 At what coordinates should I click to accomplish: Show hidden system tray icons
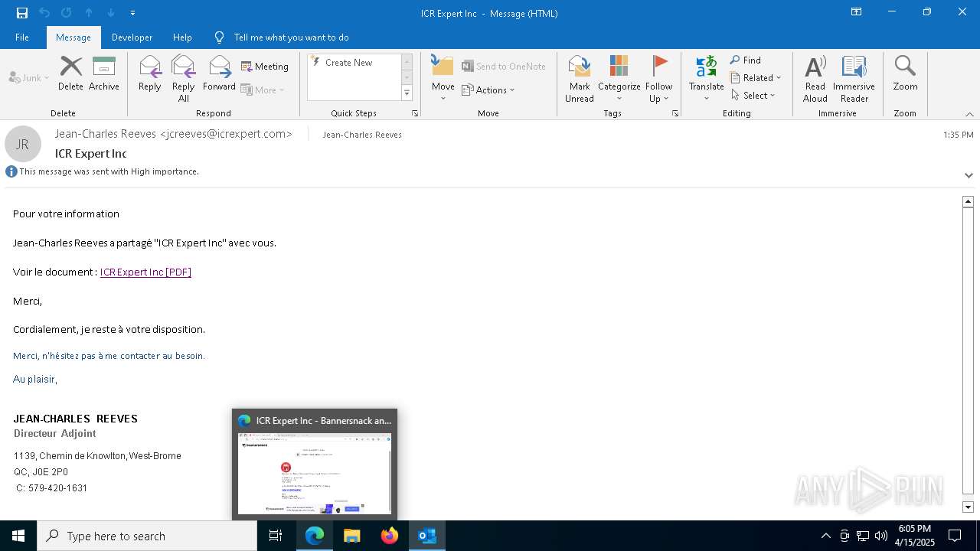coord(825,536)
